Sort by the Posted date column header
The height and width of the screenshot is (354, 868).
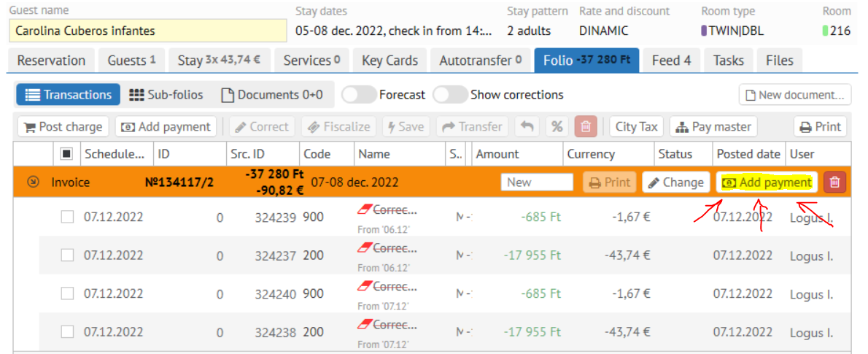[x=748, y=154]
